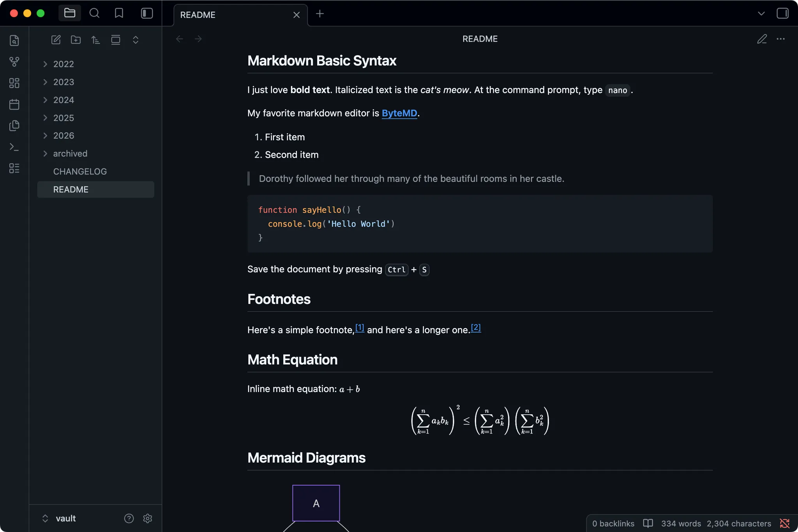Click the Ctrl key badge

coord(397,270)
